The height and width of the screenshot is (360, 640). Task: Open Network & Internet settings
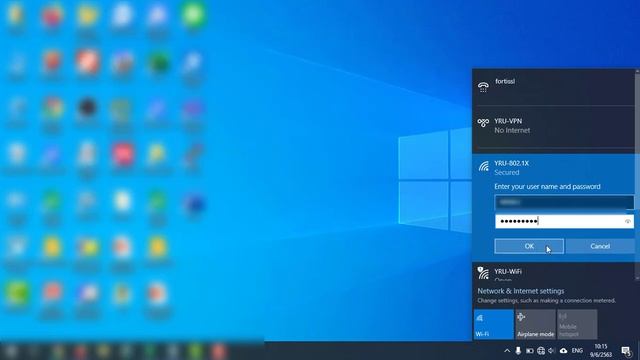coord(521,291)
